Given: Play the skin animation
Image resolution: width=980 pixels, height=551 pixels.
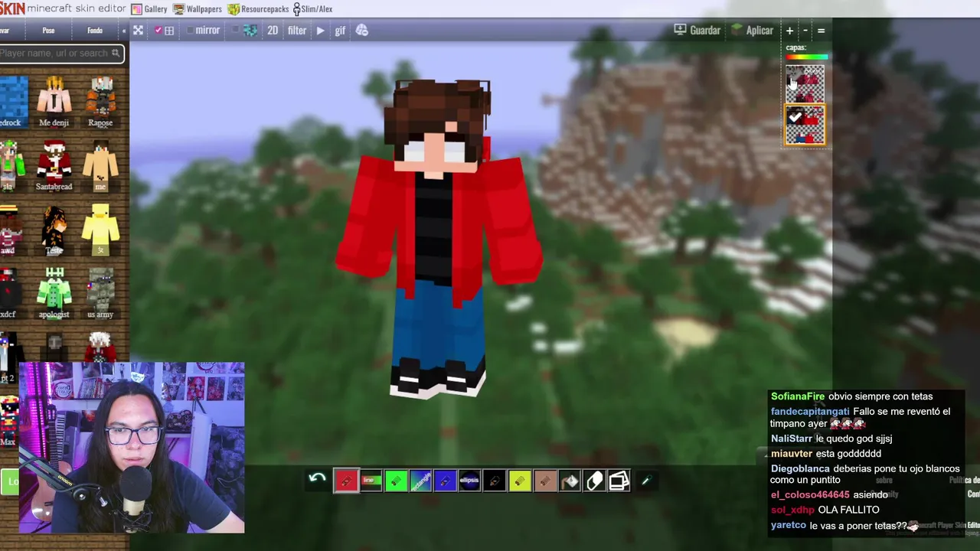Looking at the screenshot, I should (320, 31).
